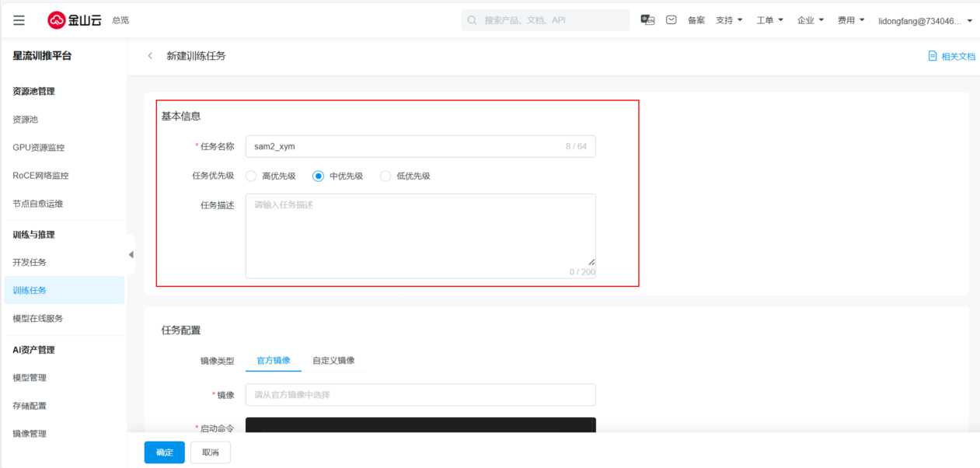
Task: Collapse the sidebar with the triangle handle
Action: (x=131, y=255)
